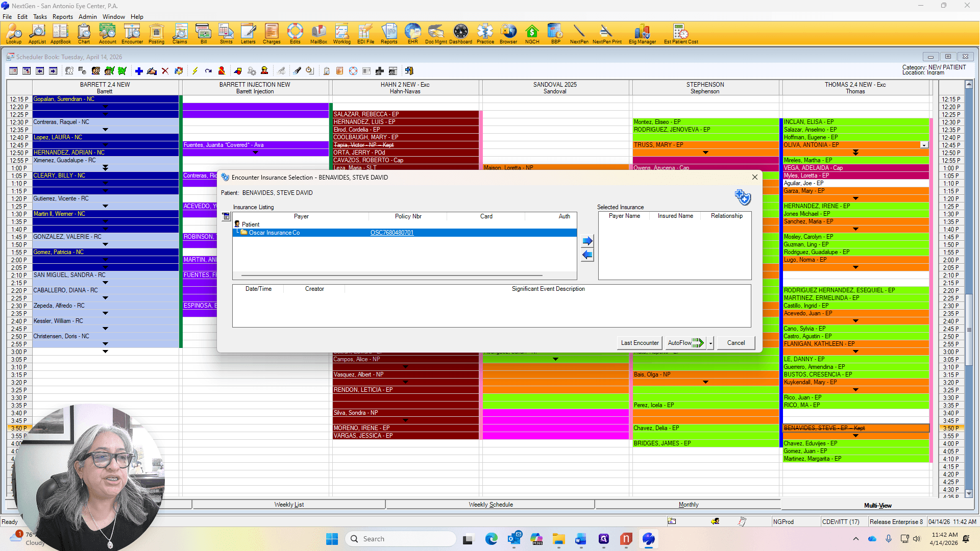Switch to Monthly tab
This screenshot has height=551, width=980.
[x=688, y=505]
